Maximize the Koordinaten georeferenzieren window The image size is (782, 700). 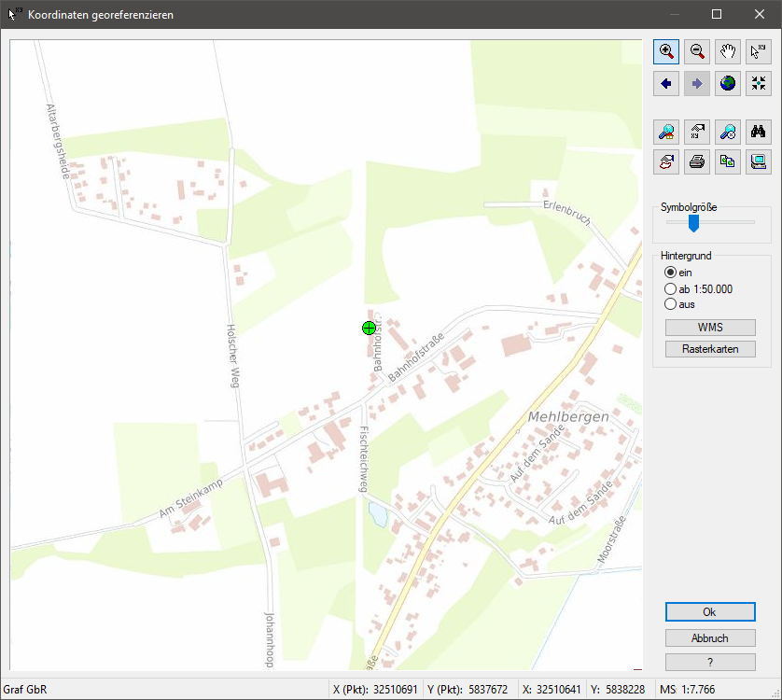coord(717,14)
